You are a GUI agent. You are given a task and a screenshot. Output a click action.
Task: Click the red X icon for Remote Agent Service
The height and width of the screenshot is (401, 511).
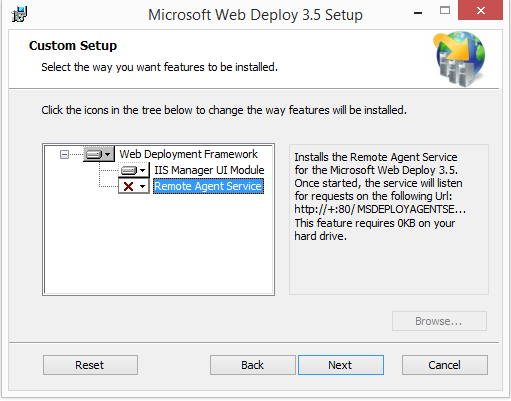pos(128,186)
